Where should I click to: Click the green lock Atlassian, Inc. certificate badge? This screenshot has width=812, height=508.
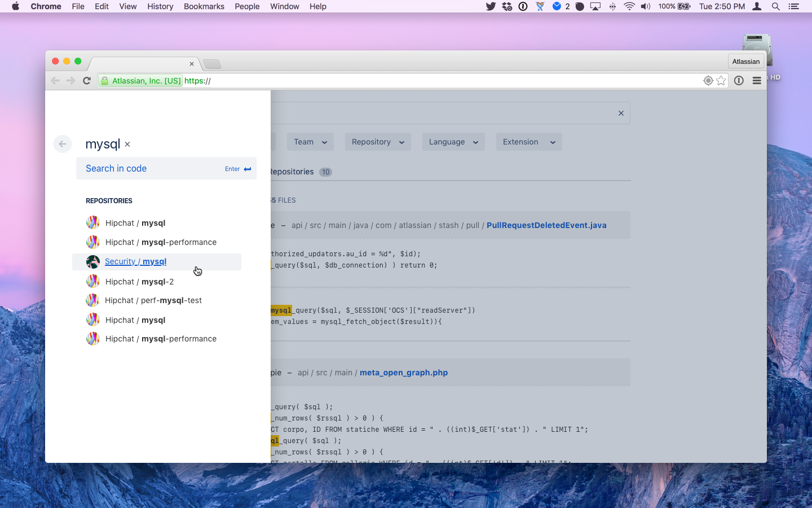pos(140,81)
